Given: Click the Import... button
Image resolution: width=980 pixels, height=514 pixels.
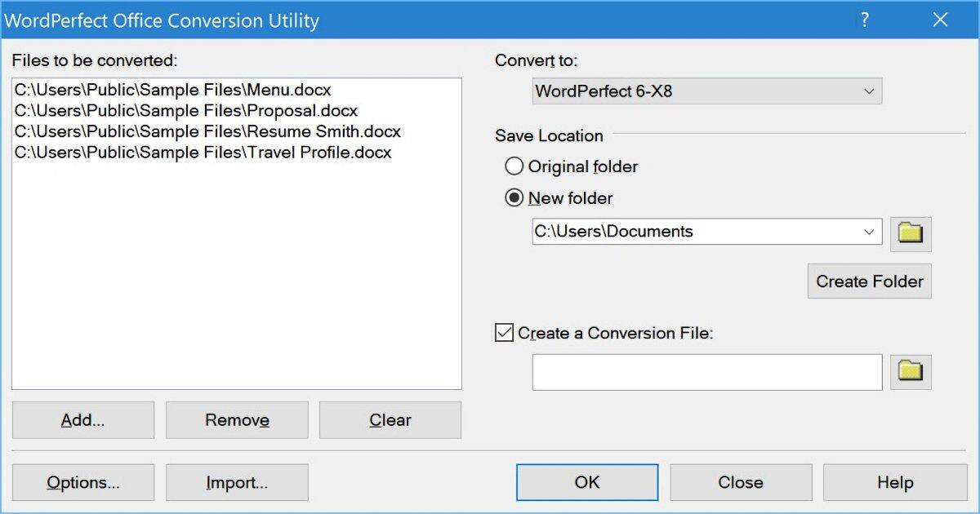Looking at the screenshot, I should tap(237, 482).
